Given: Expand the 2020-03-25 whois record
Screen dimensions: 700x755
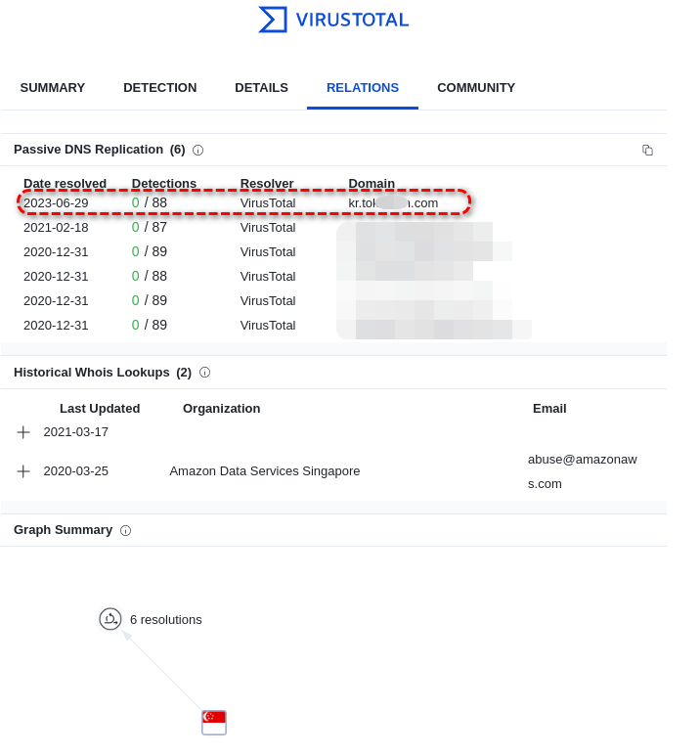Looking at the screenshot, I should (23, 471).
